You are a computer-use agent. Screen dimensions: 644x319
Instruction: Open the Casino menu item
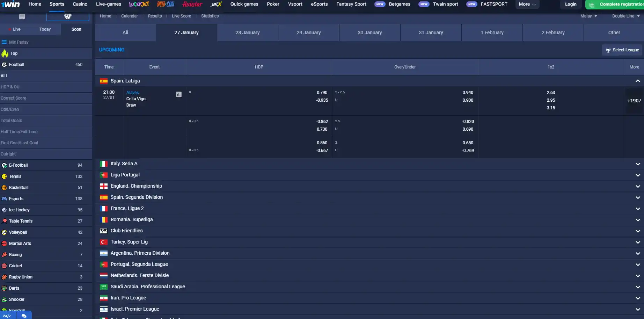point(80,4)
